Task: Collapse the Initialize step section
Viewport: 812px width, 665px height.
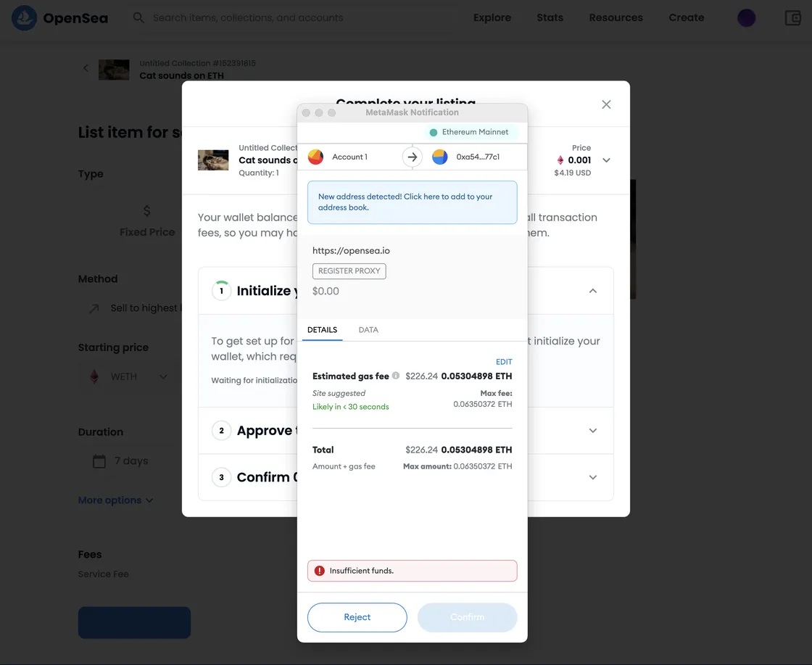Action: pyautogui.click(x=593, y=291)
